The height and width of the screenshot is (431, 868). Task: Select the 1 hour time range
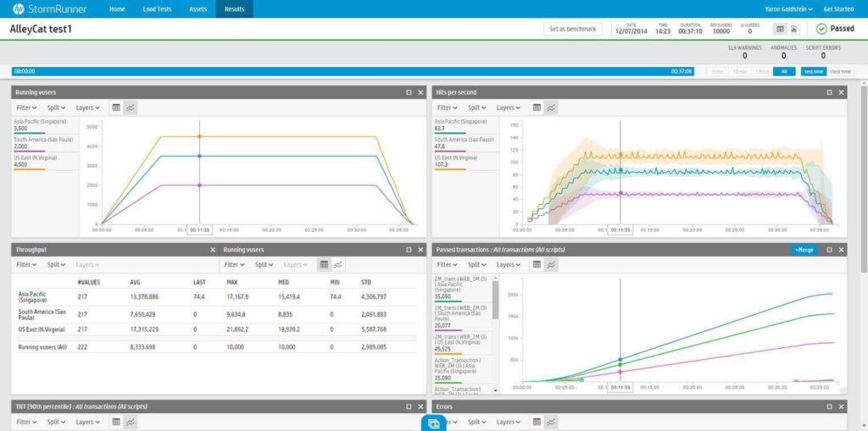[x=762, y=71]
